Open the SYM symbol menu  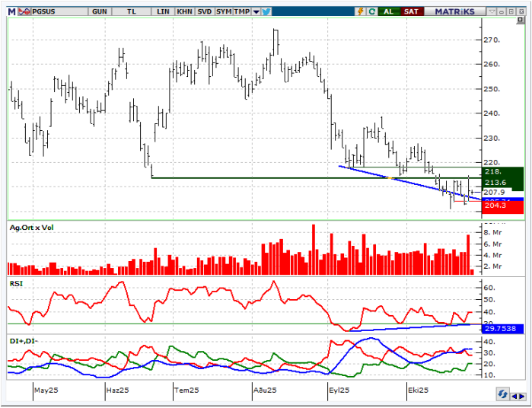[x=223, y=11]
